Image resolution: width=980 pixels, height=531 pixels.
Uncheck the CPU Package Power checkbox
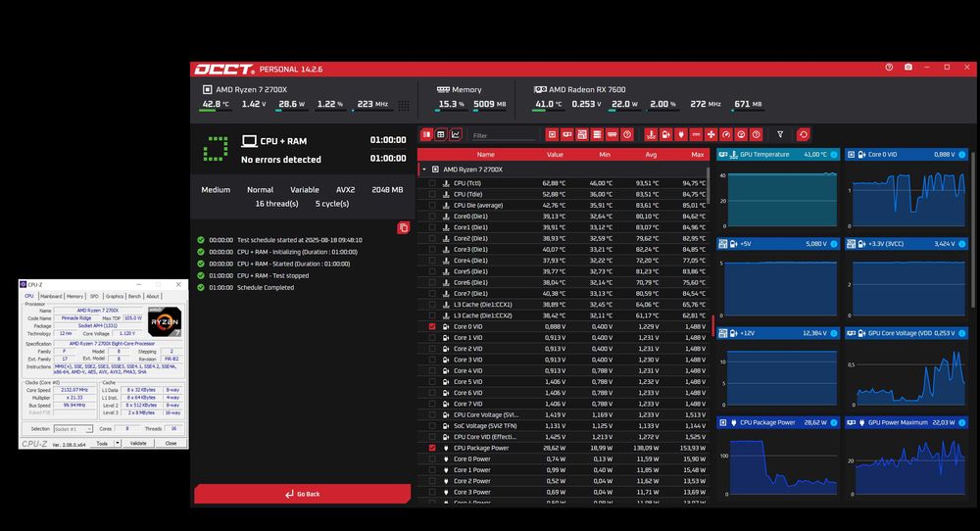[432, 448]
